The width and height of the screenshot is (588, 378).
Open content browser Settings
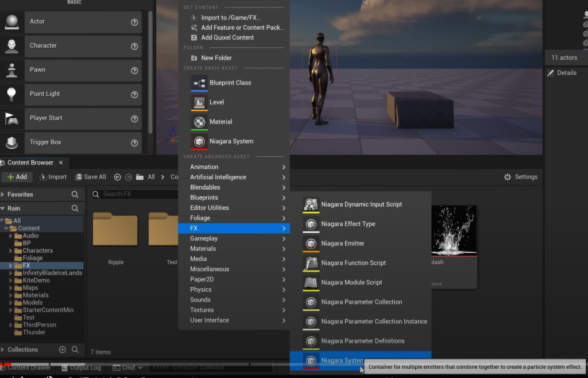[521, 177]
